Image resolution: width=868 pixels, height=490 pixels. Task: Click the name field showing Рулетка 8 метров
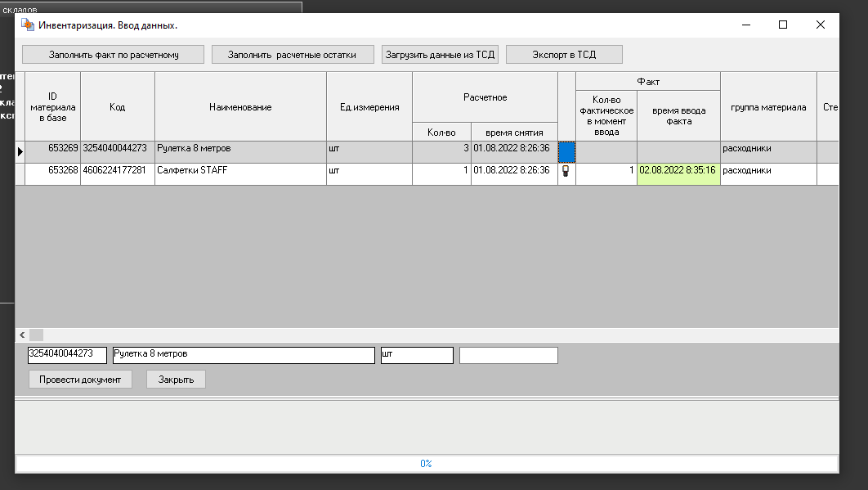point(243,355)
